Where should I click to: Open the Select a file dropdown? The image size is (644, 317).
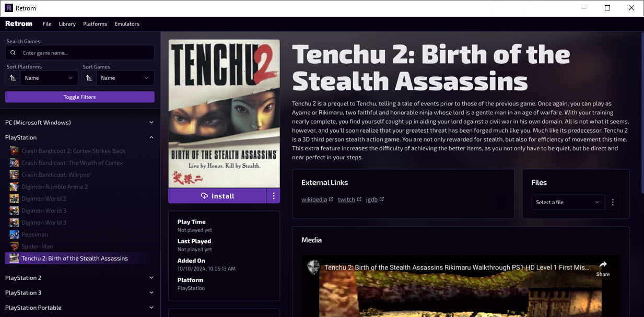(x=568, y=202)
